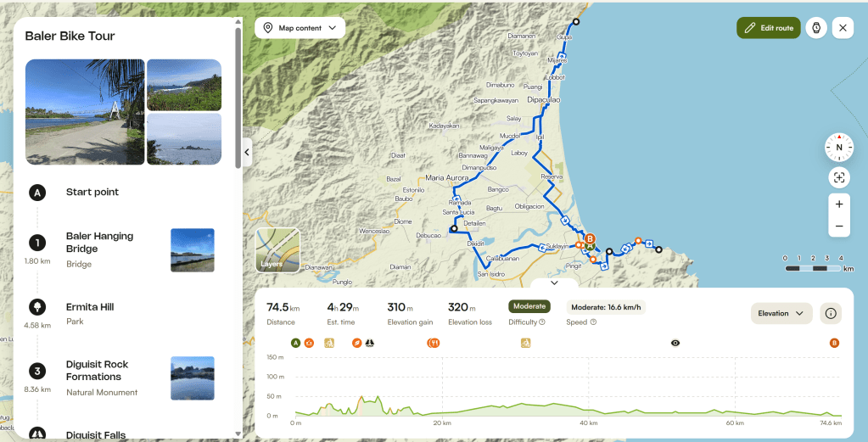Open route info circle icon
This screenshot has width=868, height=442.
click(831, 313)
